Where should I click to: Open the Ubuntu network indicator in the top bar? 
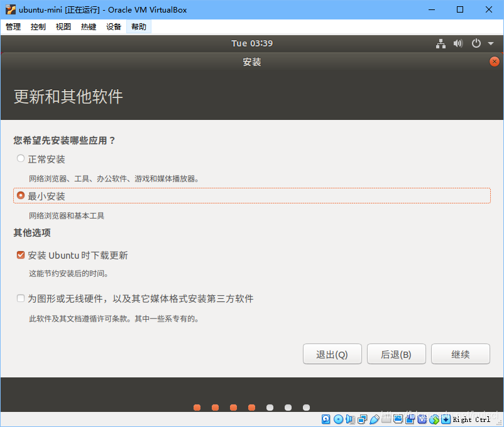[441, 43]
